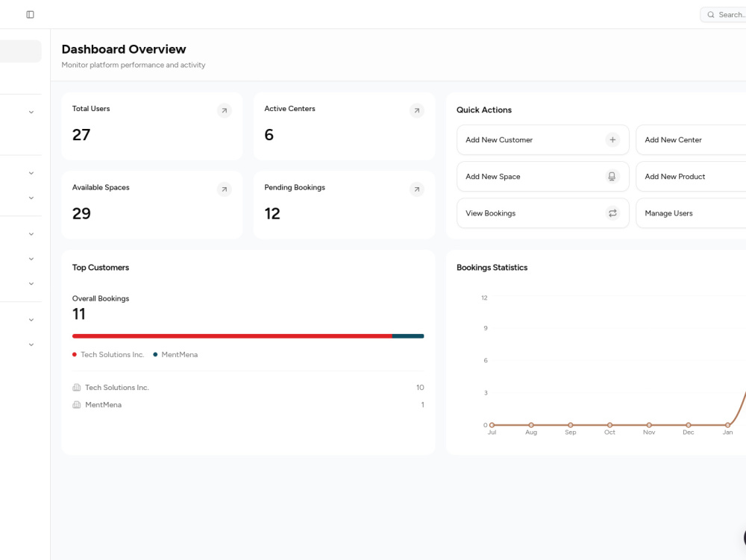Screen dimensions: 746x560
Task: Click the Search input field
Action: [x=723, y=15]
